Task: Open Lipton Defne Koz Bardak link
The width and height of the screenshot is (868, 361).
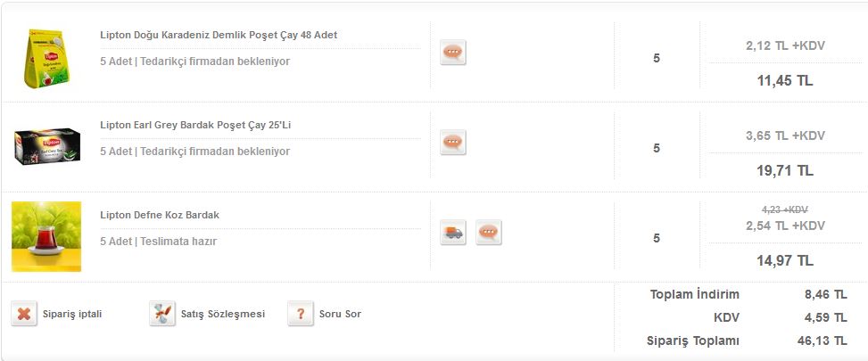Action: [160, 215]
